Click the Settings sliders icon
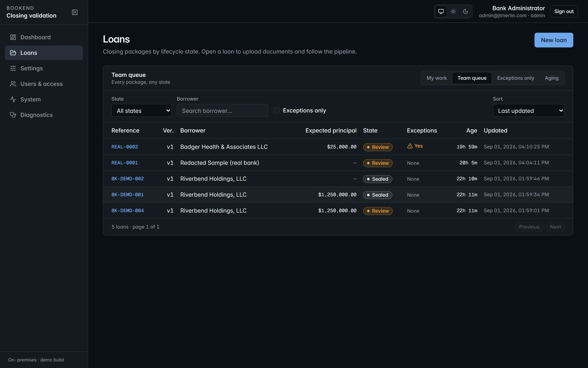This screenshot has width=588, height=368. tap(13, 68)
